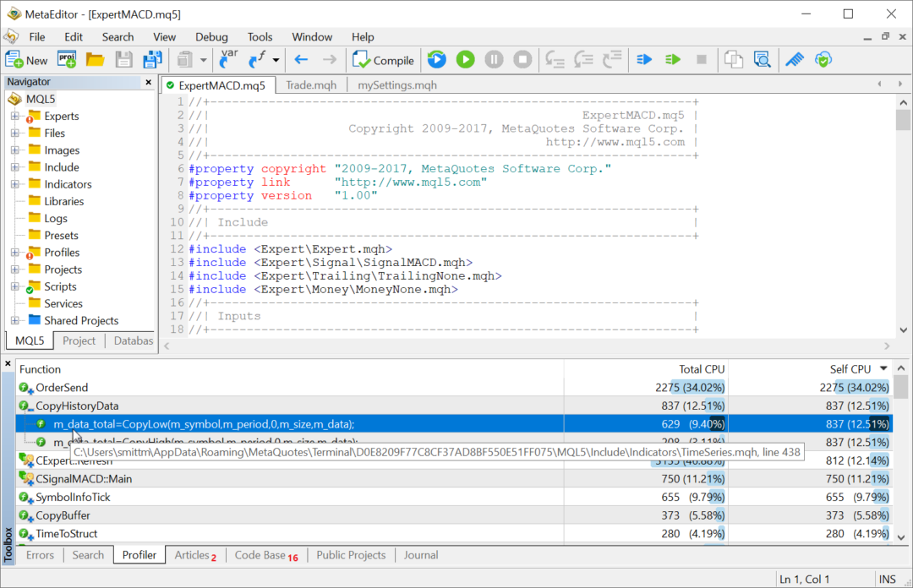Switch to the Trade.mqh tab
The height and width of the screenshot is (588, 913).
coord(311,84)
